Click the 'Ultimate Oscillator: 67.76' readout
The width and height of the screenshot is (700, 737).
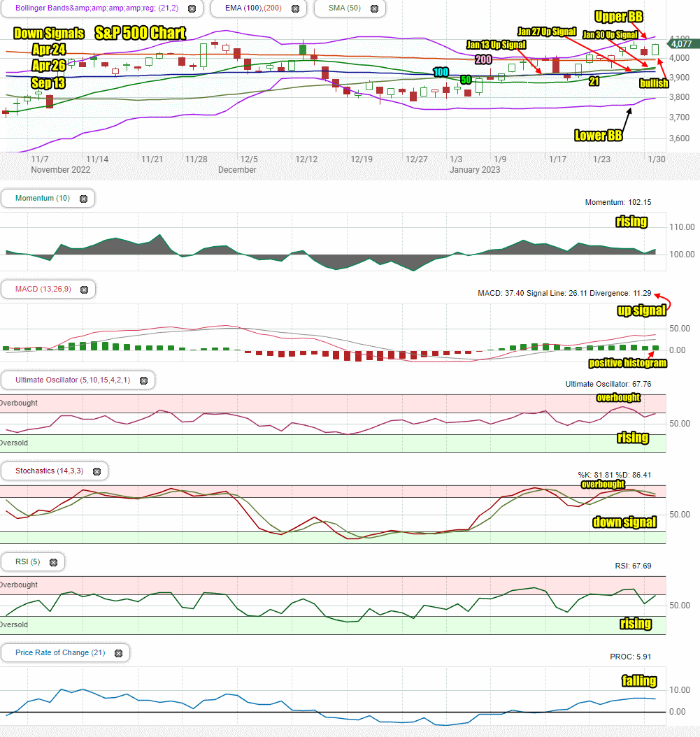point(608,384)
